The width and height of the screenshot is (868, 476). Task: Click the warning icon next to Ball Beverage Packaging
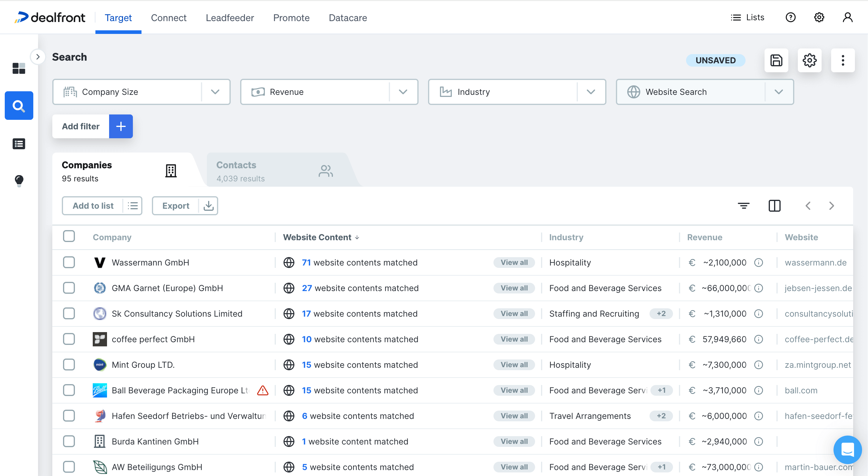[262, 390]
